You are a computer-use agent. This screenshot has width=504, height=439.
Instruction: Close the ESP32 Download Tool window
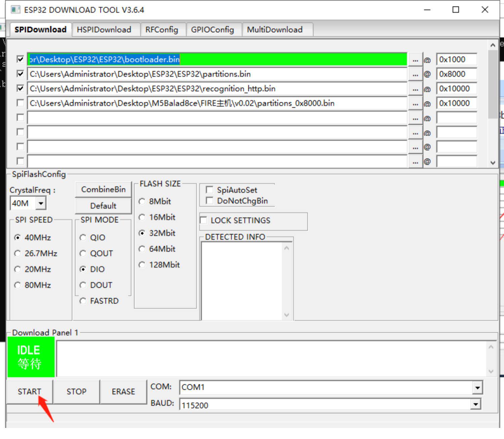[485, 10]
